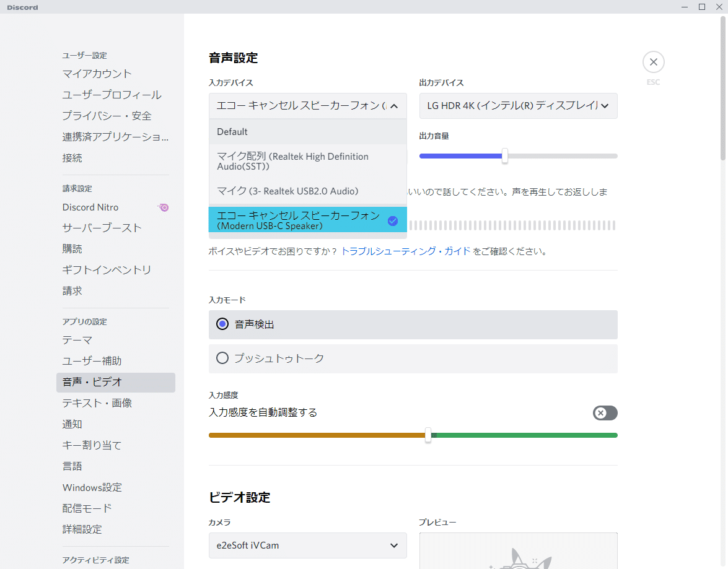The height and width of the screenshot is (569, 728).
Task: Click the camera プレビュー thumbnail area
Action: coord(518,551)
